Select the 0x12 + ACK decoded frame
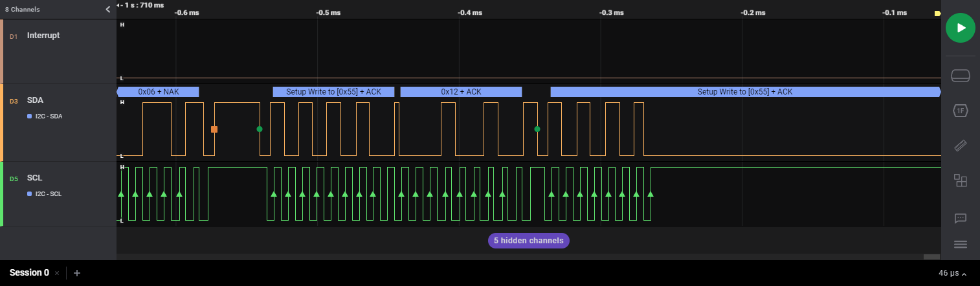This screenshot has height=286, width=980. [x=461, y=92]
